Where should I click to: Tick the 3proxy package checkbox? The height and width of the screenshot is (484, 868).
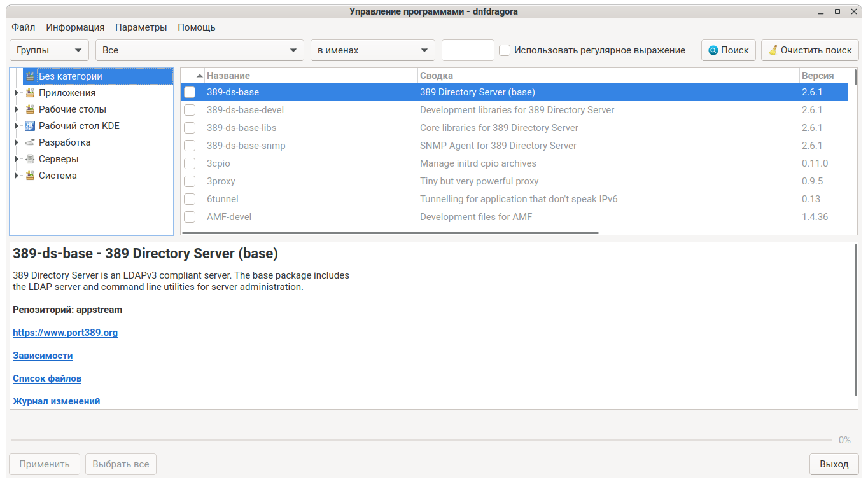190,181
